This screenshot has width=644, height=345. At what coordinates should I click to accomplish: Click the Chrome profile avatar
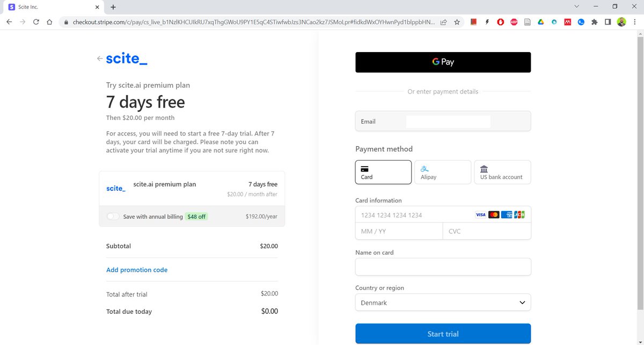tap(621, 22)
